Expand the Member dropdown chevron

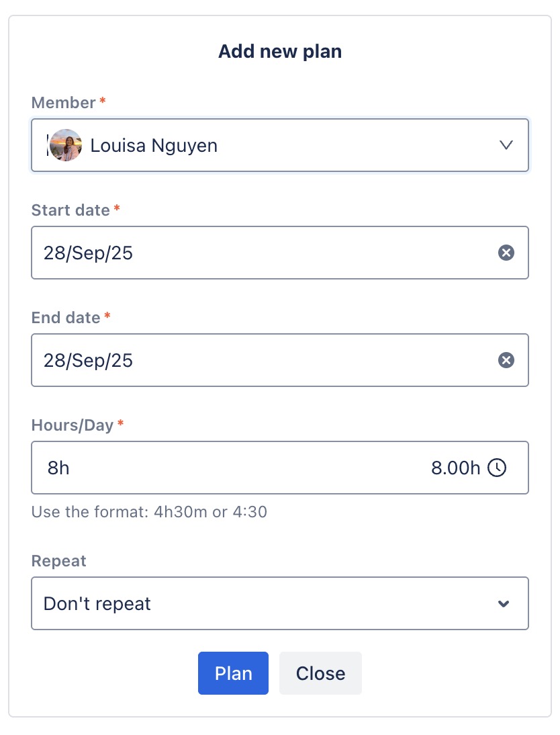click(x=506, y=145)
